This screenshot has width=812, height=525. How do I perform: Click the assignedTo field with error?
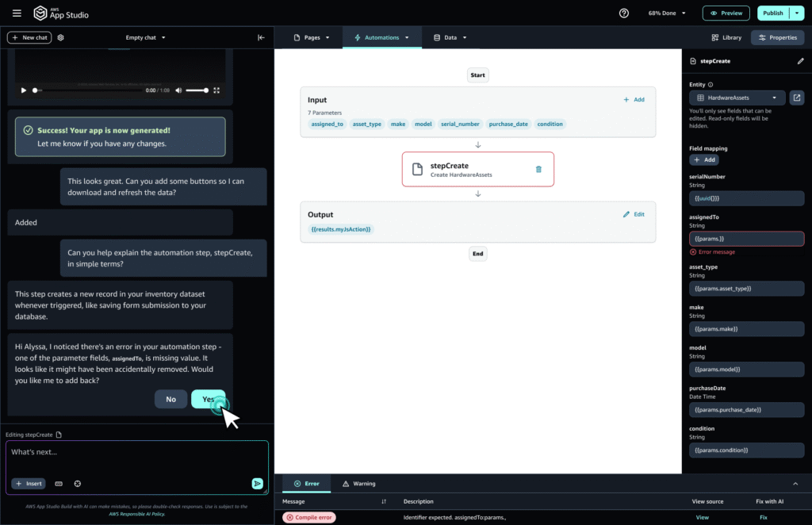click(746, 239)
